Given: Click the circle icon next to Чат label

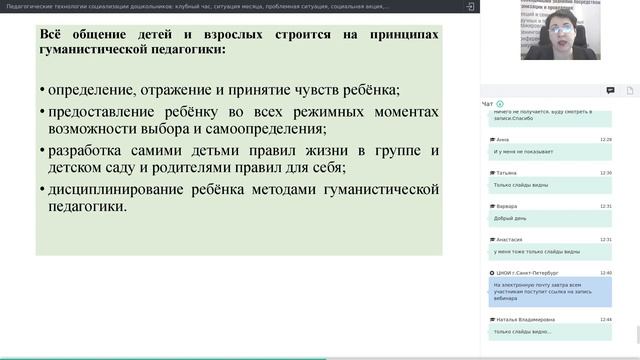Looking at the screenshot, I should click(x=500, y=104).
